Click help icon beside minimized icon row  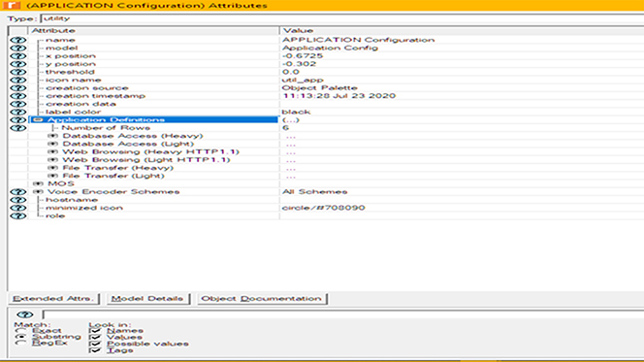pos(18,208)
